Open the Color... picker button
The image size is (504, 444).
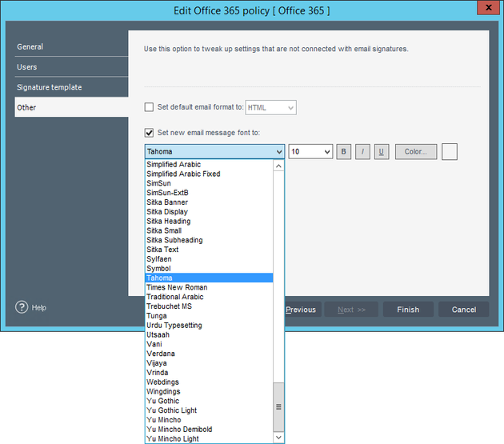[416, 152]
